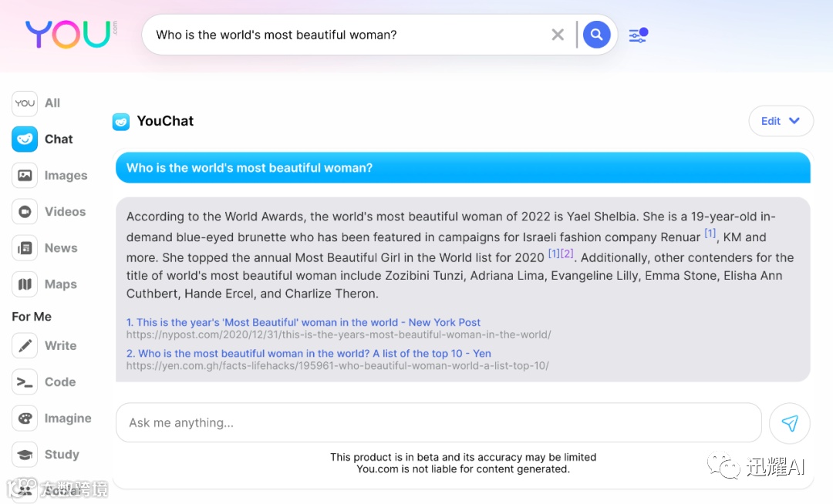Open the Code app label
This screenshot has height=504, width=833.
[x=60, y=382]
